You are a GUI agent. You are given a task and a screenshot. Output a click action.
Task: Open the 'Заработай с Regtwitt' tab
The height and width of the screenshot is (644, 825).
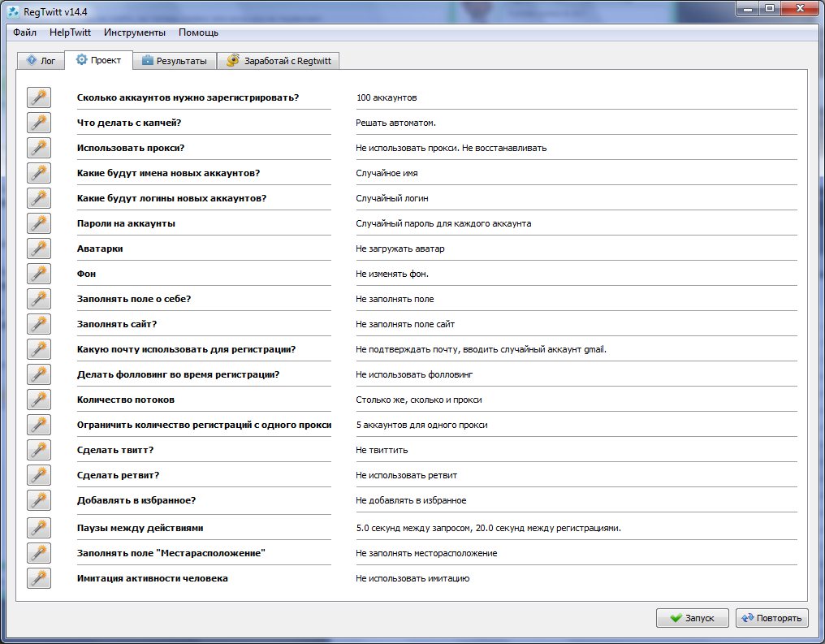[279, 61]
